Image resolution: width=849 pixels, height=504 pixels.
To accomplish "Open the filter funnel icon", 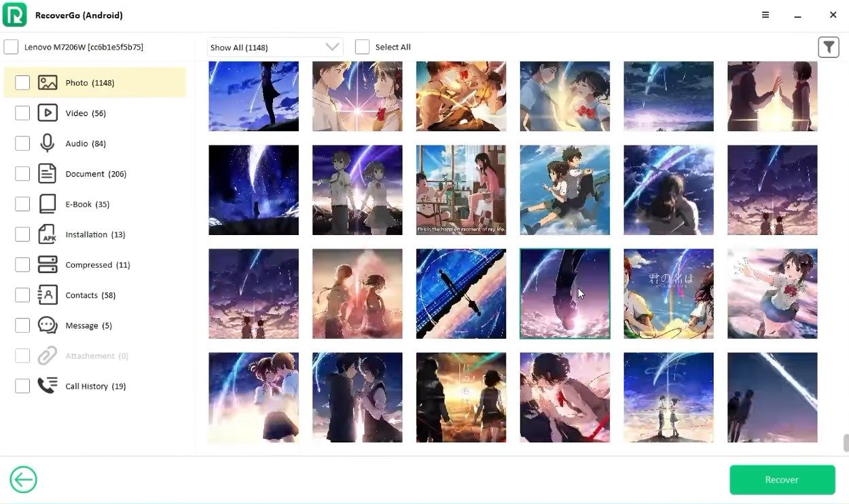I will click(x=828, y=47).
